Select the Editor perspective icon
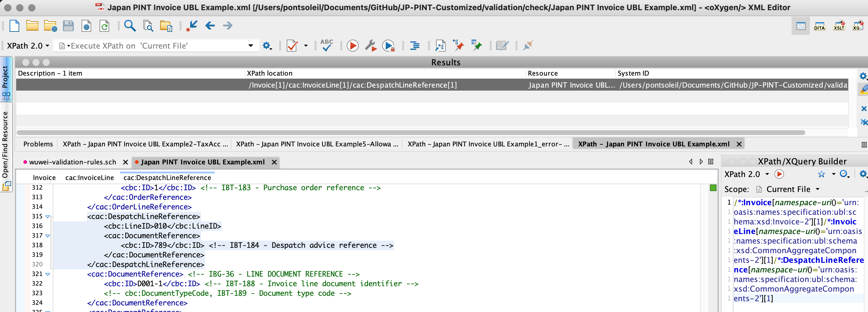The image size is (868, 312). 801,26
